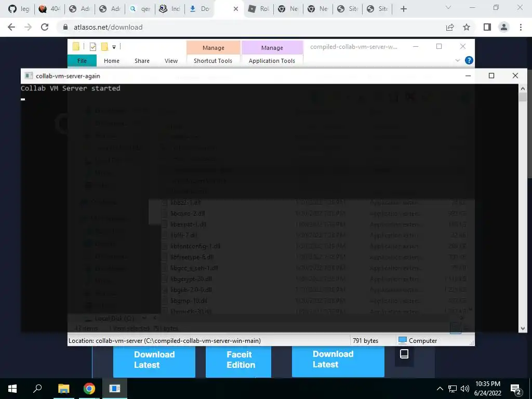Viewport: 532px width, 399px height.
Task: Click Faceit Edition button on webpage
Action: click(238, 362)
